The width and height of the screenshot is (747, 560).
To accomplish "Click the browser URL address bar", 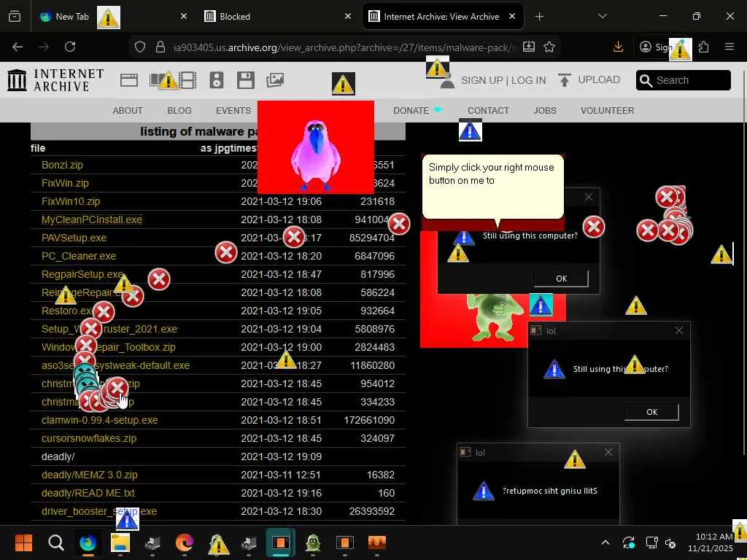I will tap(344, 47).
